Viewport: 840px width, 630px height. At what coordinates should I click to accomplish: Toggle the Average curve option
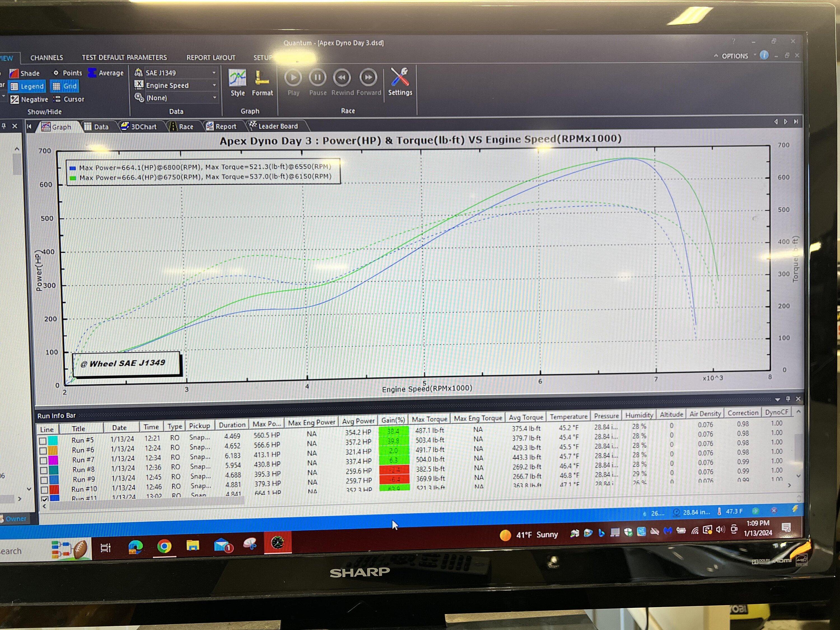(106, 73)
